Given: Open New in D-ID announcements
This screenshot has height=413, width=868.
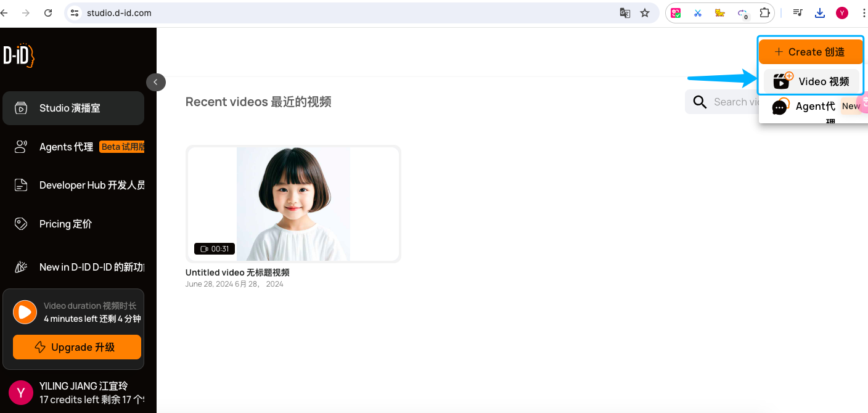Looking at the screenshot, I should pos(73,267).
